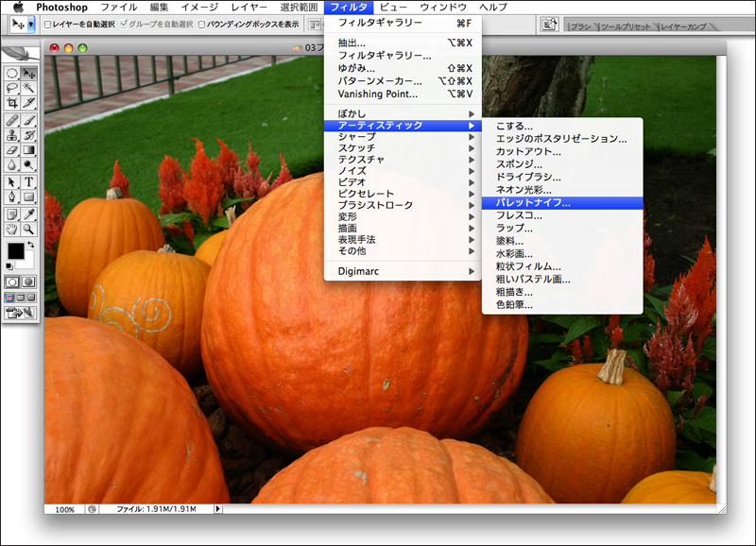Expand the スケッチ filter submenu
This screenshot has height=546, width=756.
[356, 148]
